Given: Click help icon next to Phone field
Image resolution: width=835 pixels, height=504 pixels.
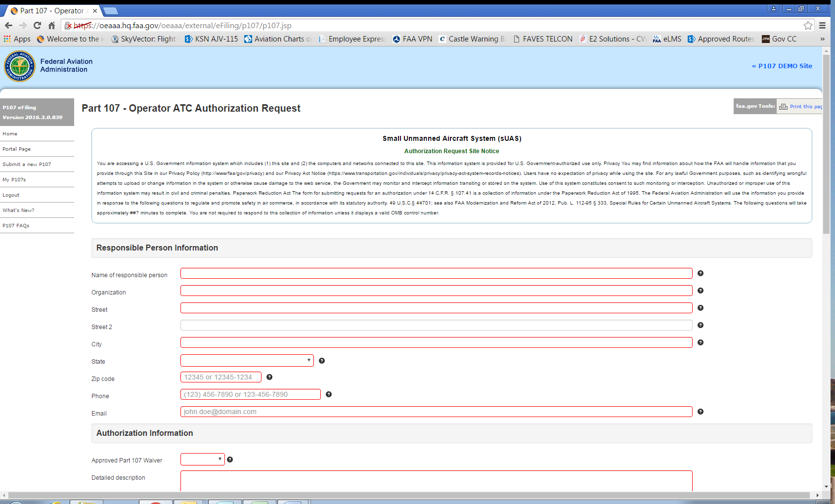Looking at the screenshot, I should click(329, 394).
